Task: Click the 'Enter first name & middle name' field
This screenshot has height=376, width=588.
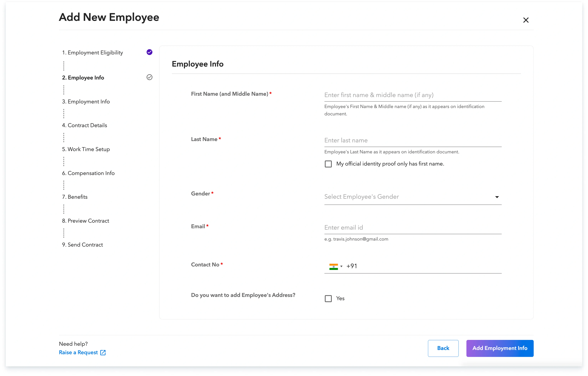Action: (x=413, y=95)
